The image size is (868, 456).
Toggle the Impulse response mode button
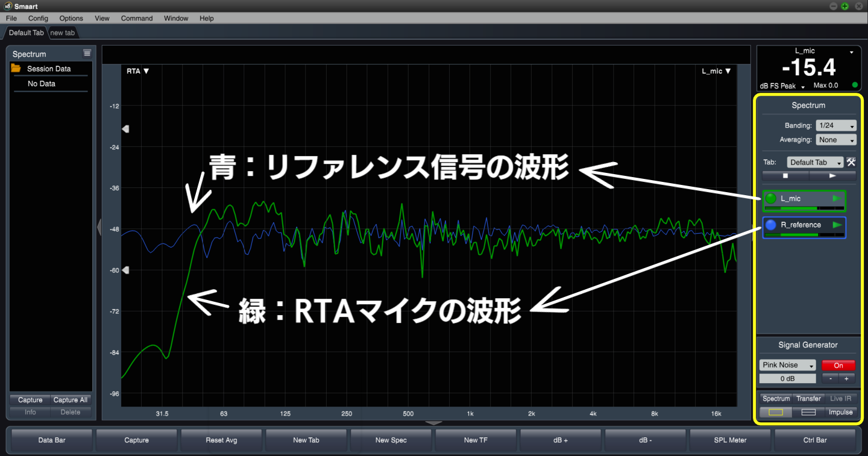pos(840,412)
